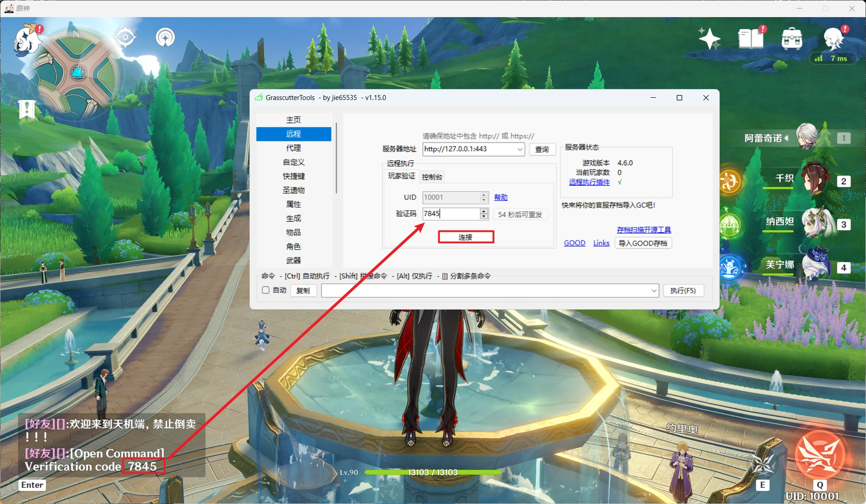Open the Links hyperlink

(x=601, y=243)
